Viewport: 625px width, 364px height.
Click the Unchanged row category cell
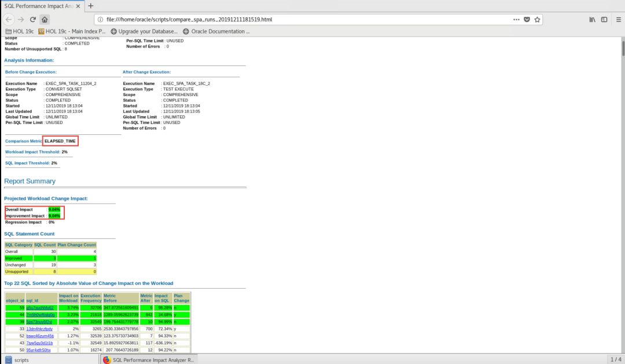19,264
